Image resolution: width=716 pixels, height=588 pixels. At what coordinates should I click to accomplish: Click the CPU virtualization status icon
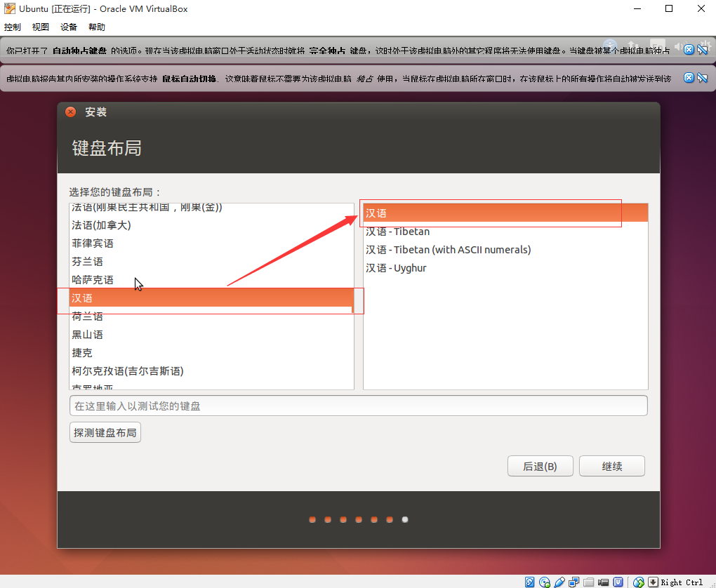point(618,582)
